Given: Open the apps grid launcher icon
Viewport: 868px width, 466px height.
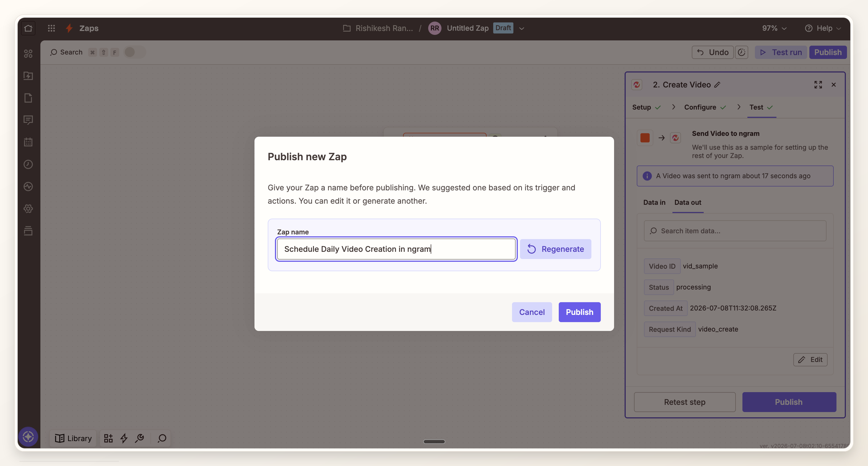Looking at the screenshot, I should click(x=51, y=28).
